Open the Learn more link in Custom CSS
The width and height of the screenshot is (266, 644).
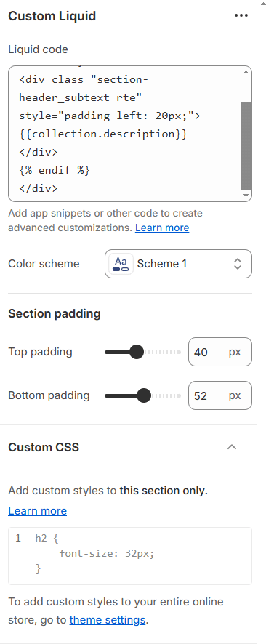[x=37, y=510]
